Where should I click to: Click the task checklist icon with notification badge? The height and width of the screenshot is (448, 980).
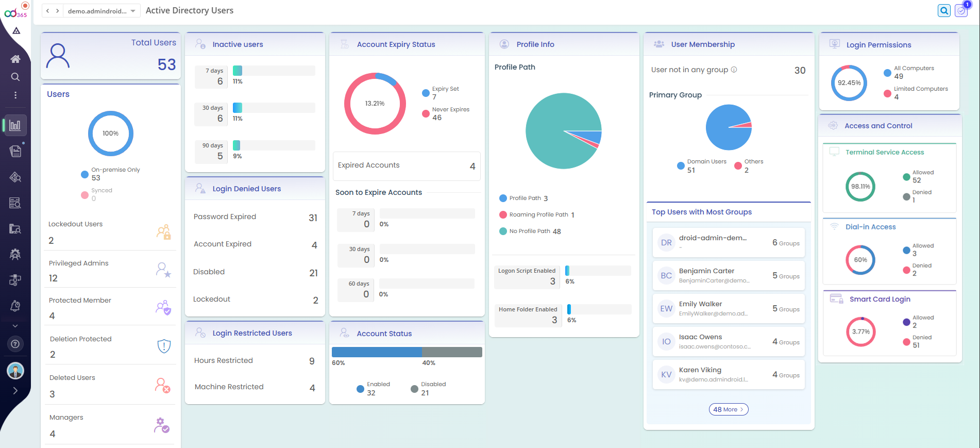961,11
